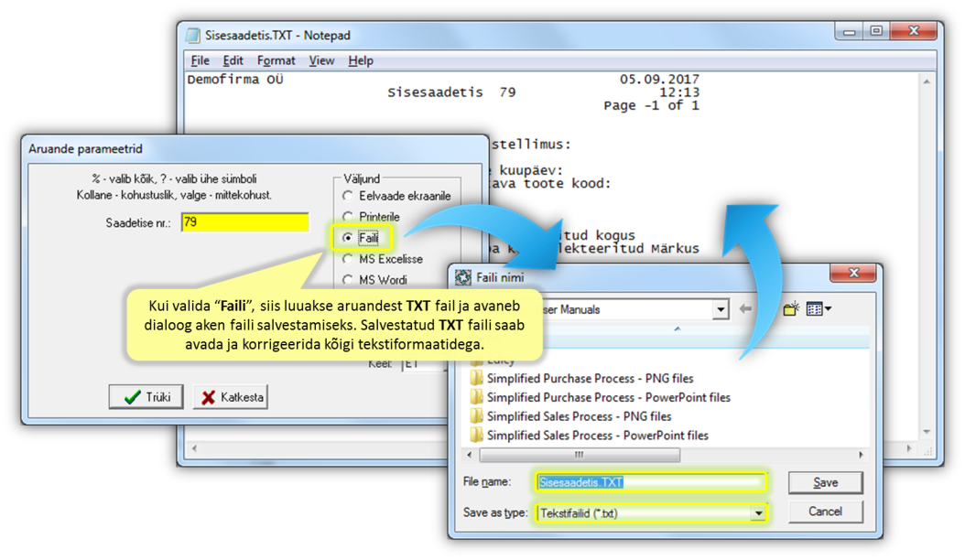Click the Notepad vertical scrollbar down arrow
Image resolution: width=965 pixels, height=560 pixels.
pos(927,432)
